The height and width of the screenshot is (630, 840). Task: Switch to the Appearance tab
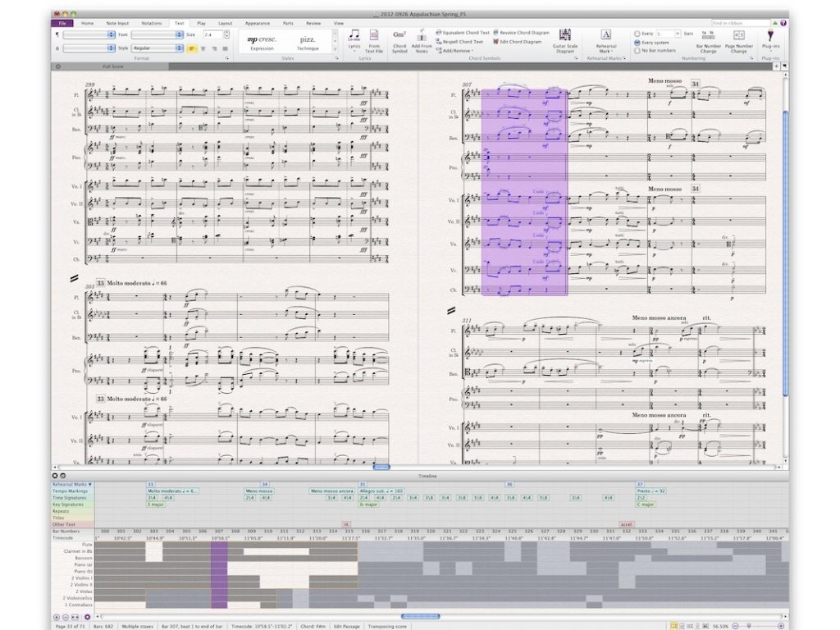point(257,23)
